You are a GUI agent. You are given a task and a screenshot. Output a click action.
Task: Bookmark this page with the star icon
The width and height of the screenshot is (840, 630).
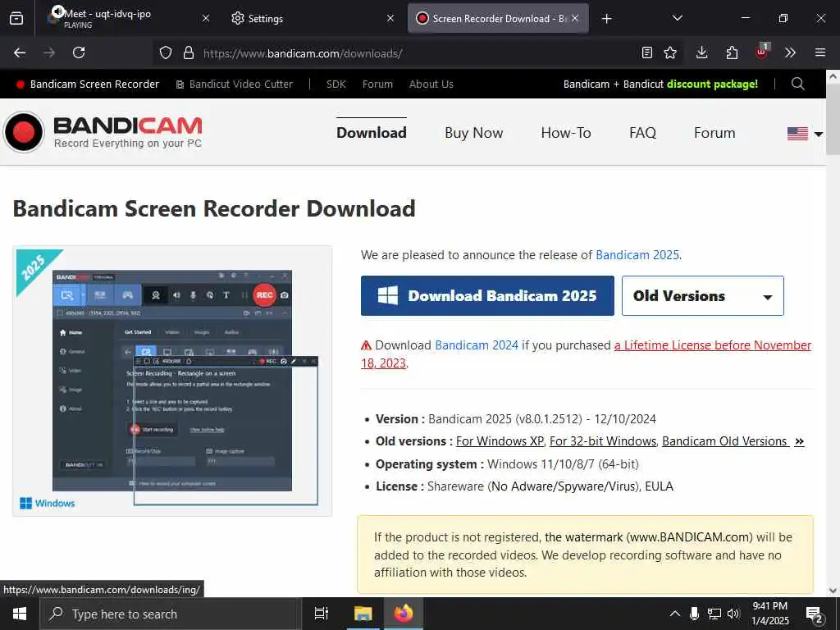(670, 52)
